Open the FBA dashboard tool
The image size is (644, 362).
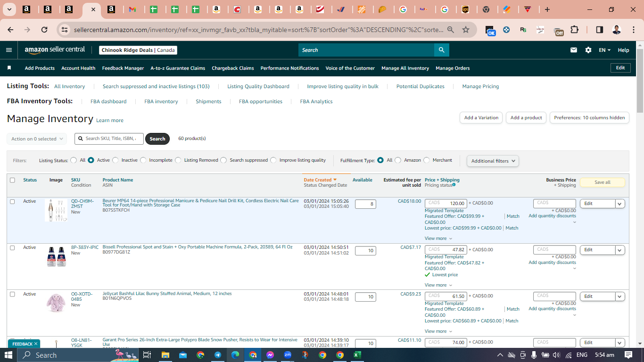click(108, 101)
